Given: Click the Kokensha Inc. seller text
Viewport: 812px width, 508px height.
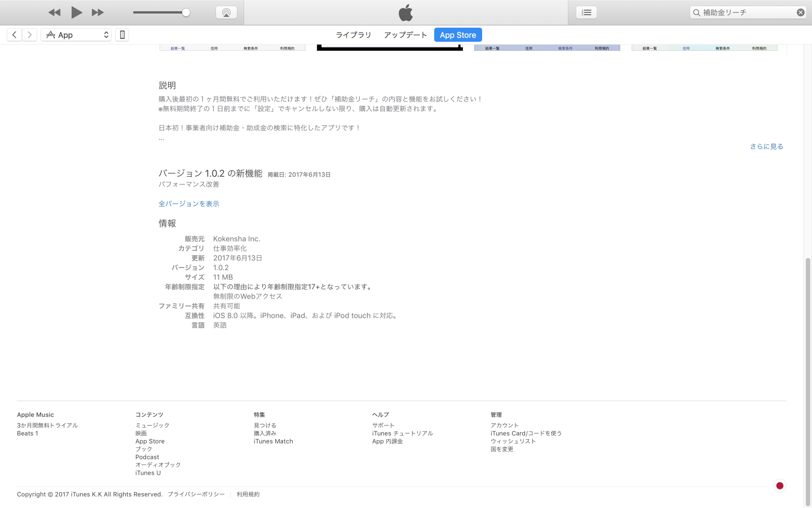Looking at the screenshot, I should pos(237,239).
